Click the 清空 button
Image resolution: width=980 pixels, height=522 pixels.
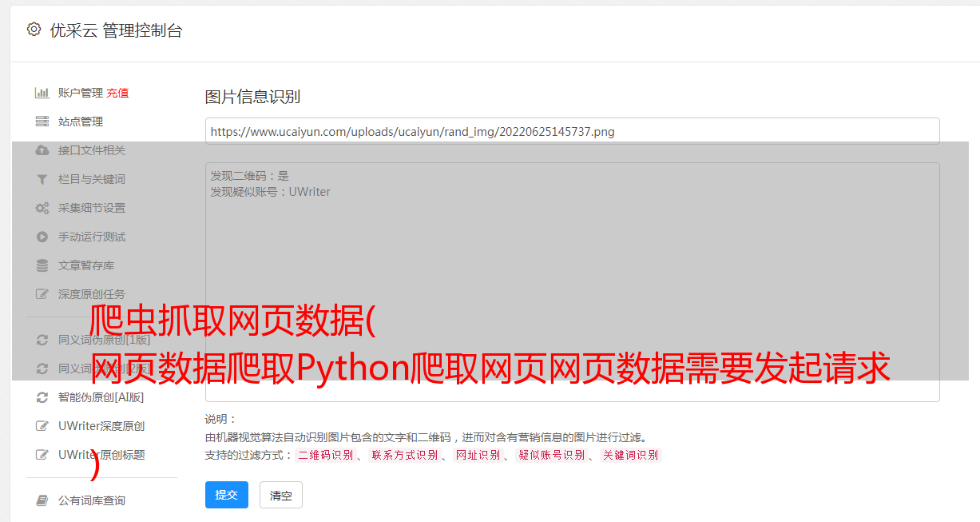pyautogui.click(x=281, y=495)
